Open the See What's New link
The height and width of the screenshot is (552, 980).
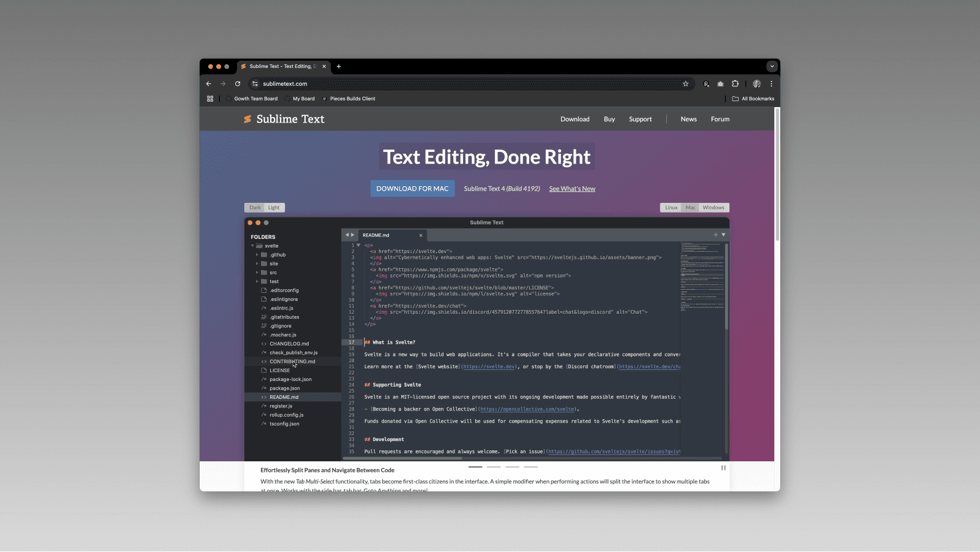pyautogui.click(x=572, y=189)
